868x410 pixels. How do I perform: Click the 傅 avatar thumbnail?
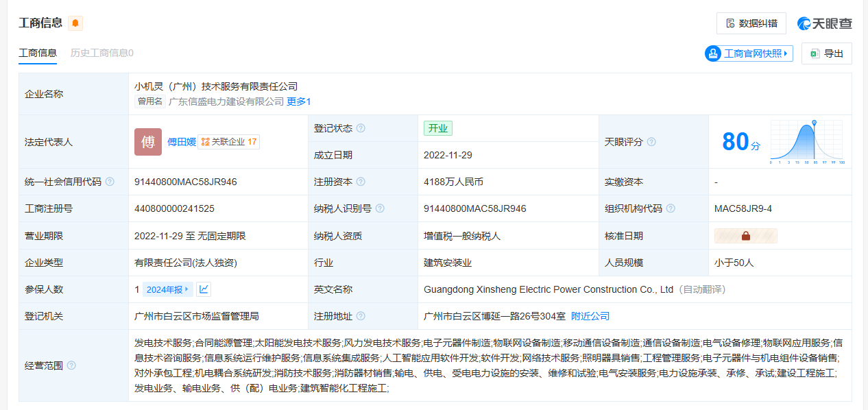(x=148, y=142)
